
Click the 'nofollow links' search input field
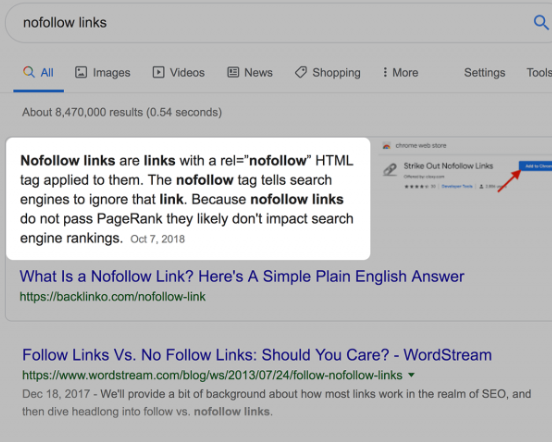[x=268, y=23]
